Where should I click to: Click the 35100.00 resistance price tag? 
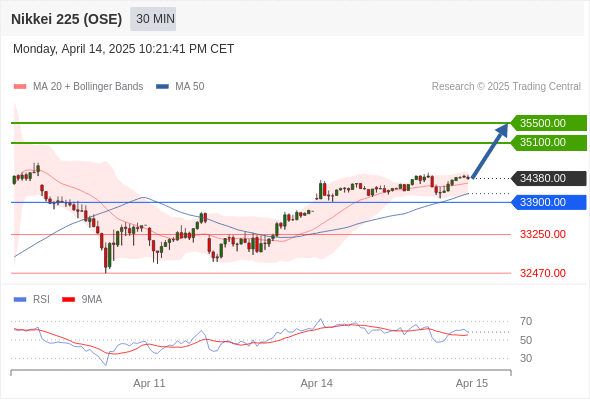(549, 143)
